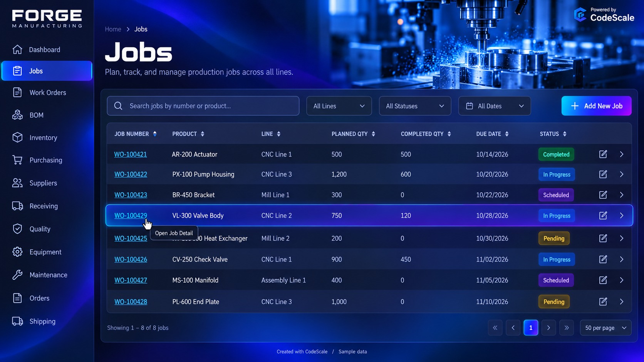Edit the PL-600 End Plate job
Viewport: 644px width, 362px height.
point(603,302)
